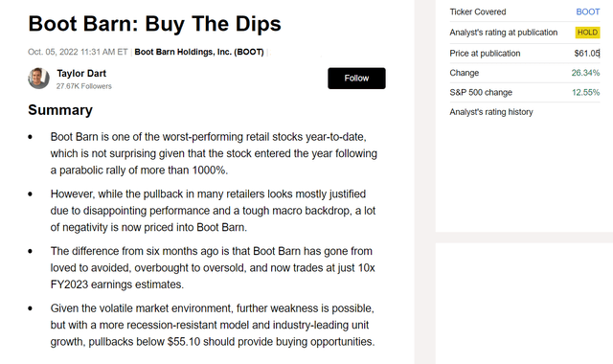Click the bullet mentioning pullbacks below $55.10
This screenshot has width=613, height=364.
click(213, 325)
